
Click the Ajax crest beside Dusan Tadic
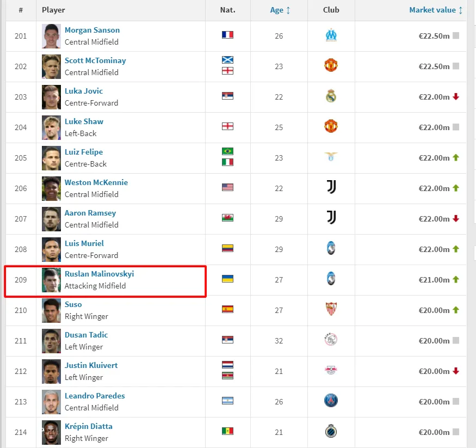tap(331, 341)
